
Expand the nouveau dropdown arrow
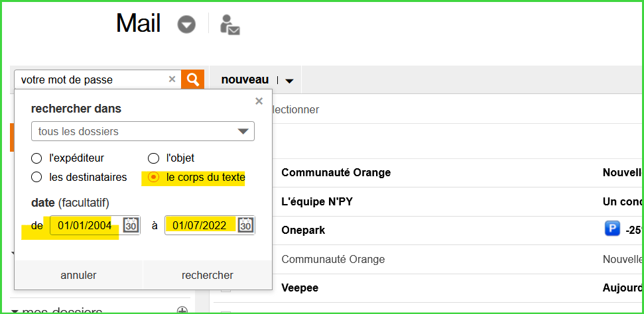pyautogui.click(x=289, y=81)
